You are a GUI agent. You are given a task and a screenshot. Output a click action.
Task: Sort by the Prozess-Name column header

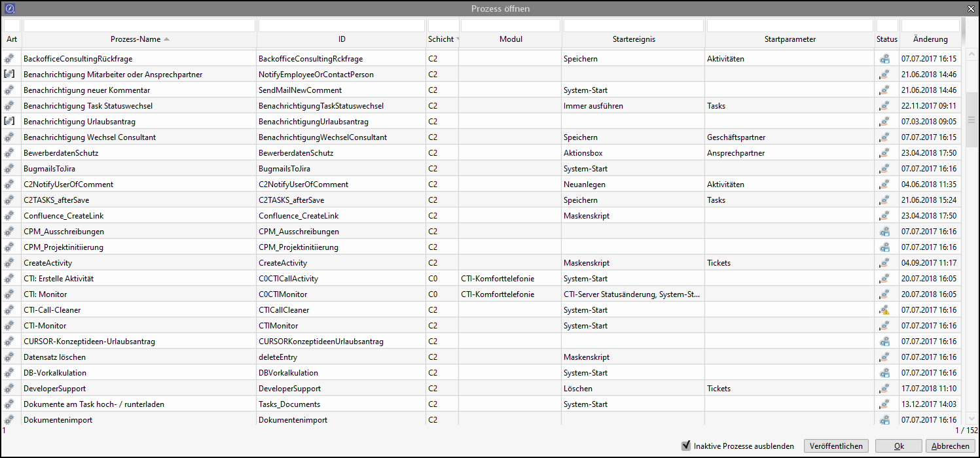pyautogui.click(x=139, y=39)
